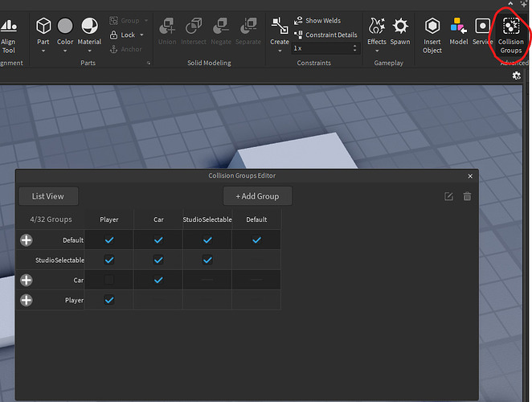Click the Intersect solid modeling tool
This screenshot has height=402, width=532.
194,31
